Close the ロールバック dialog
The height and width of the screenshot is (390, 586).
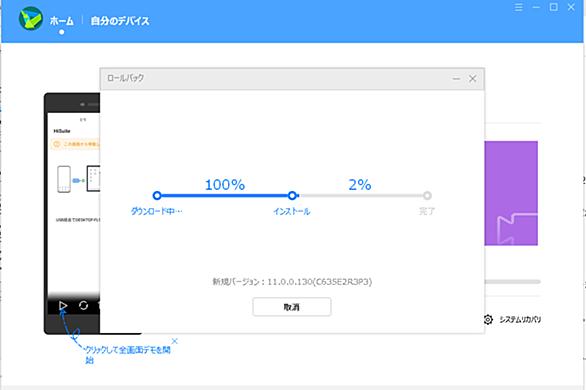click(472, 78)
